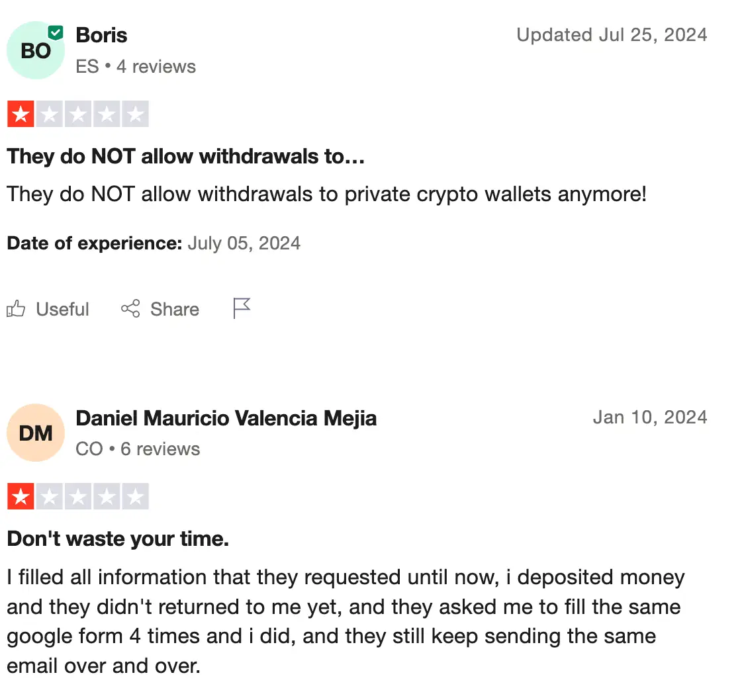Click the red star on Daniel's review
Image resolution: width=744 pixels, height=700 pixels.
tap(21, 497)
